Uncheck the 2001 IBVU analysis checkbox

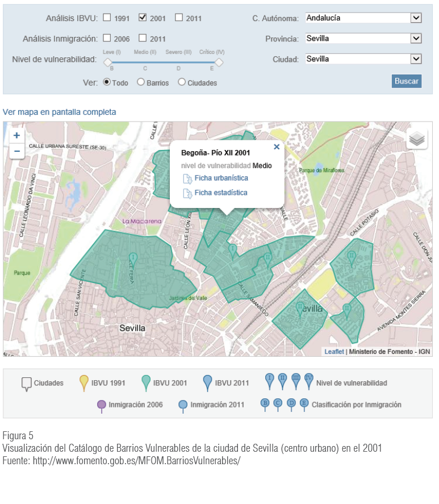point(143,18)
